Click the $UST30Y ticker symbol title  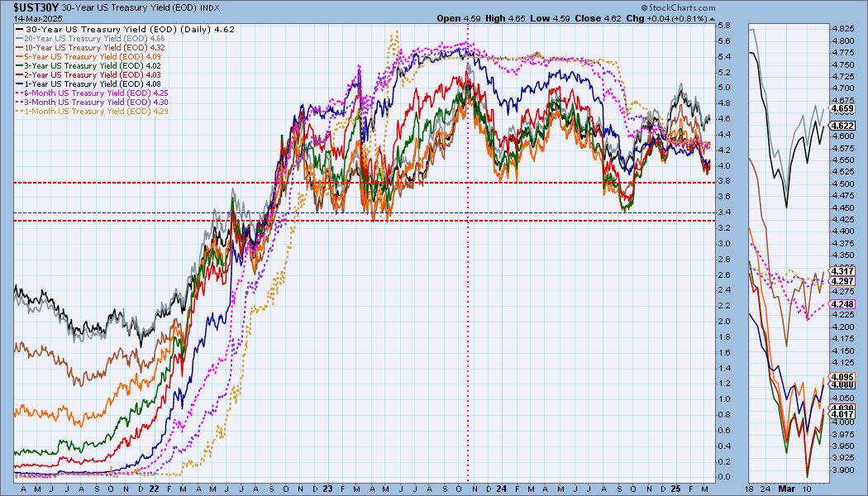click(x=36, y=7)
